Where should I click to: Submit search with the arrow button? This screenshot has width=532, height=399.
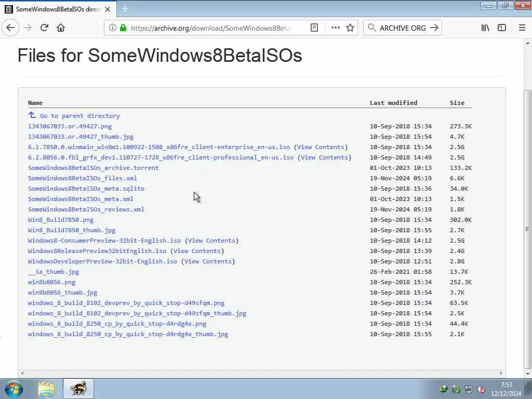[x=434, y=28]
